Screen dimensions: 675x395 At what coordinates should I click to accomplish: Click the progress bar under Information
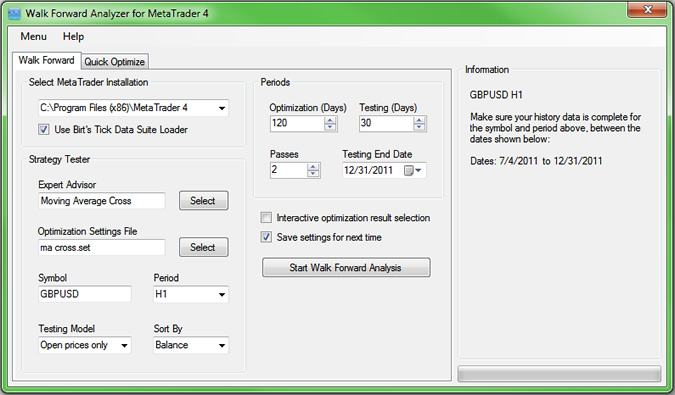pyautogui.click(x=559, y=373)
